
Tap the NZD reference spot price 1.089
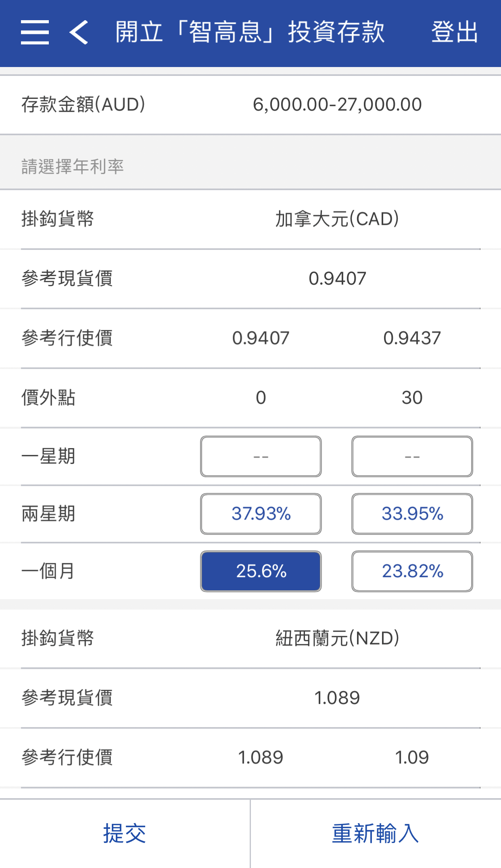pyautogui.click(x=337, y=698)
